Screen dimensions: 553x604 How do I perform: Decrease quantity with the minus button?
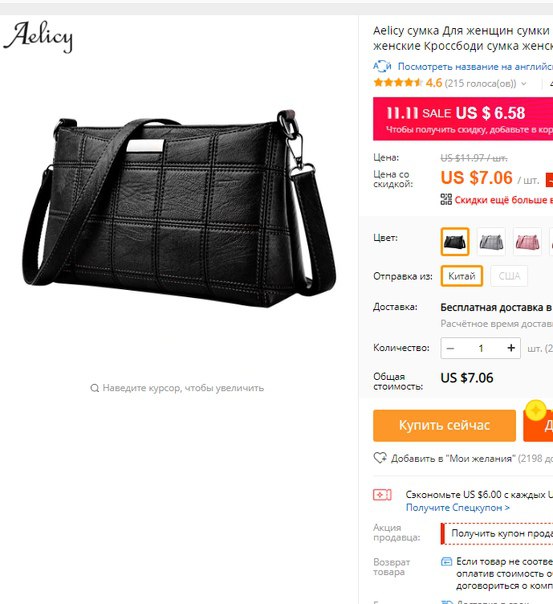tap(450, 348)
